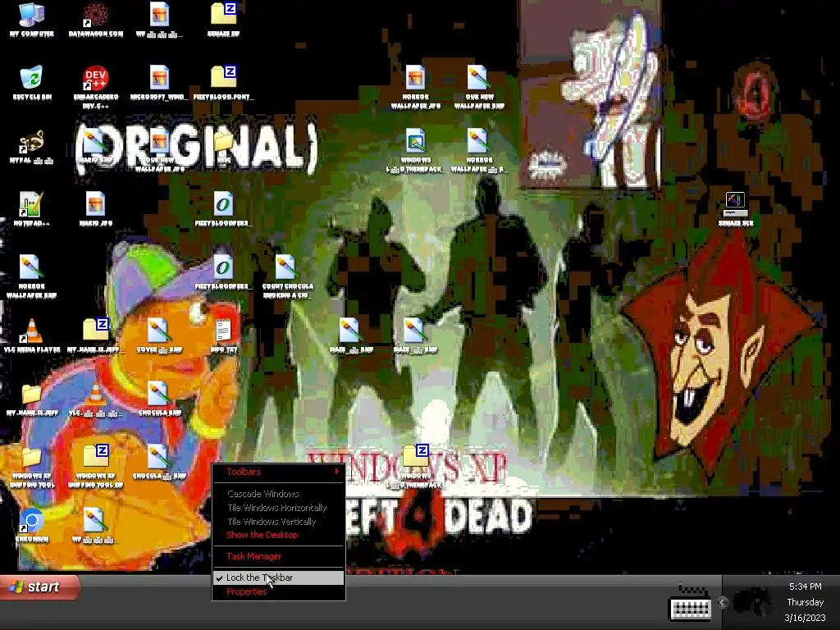
Task: Open the on-screen keyboard taskbar icon
Action: [x=691, y=602]
